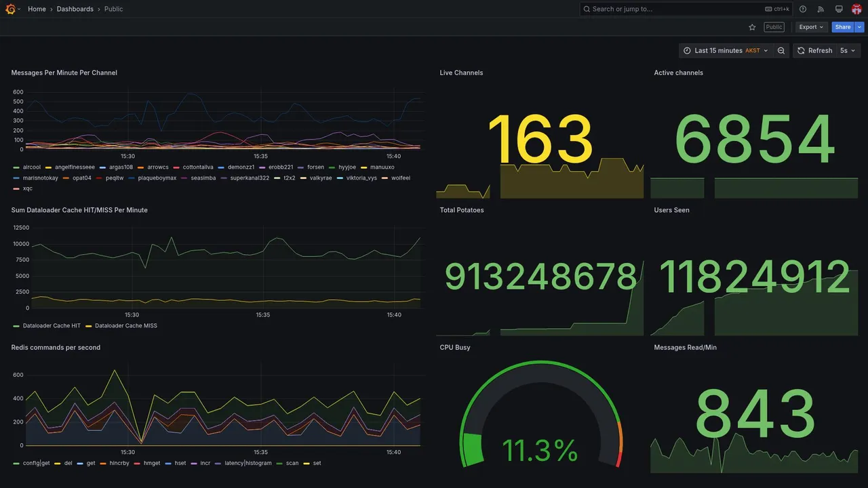Image resolution: width=868 pixels, height=488 pixels.
Task: Open the news RSS feed icon
Action: pyautogui.click(x=821, y=9)
